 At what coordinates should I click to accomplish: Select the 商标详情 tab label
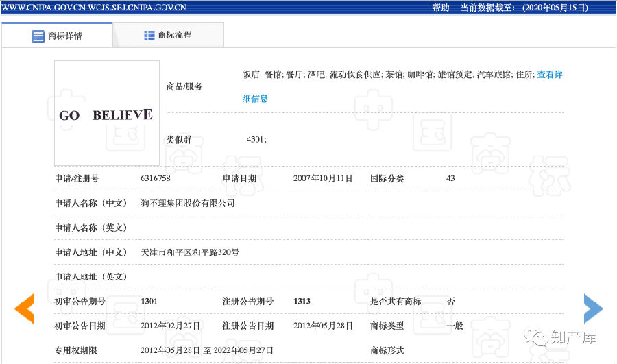coord(65,36)
